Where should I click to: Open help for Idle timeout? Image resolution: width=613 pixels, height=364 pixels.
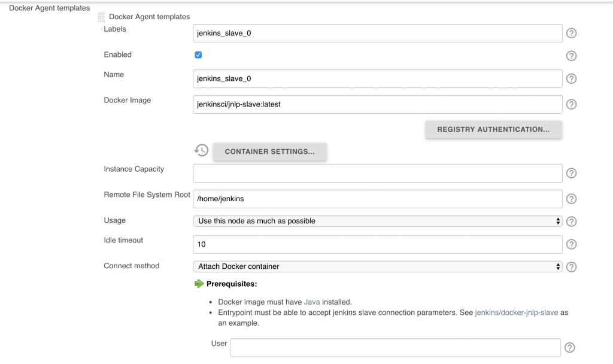click(x=571, y=244)
